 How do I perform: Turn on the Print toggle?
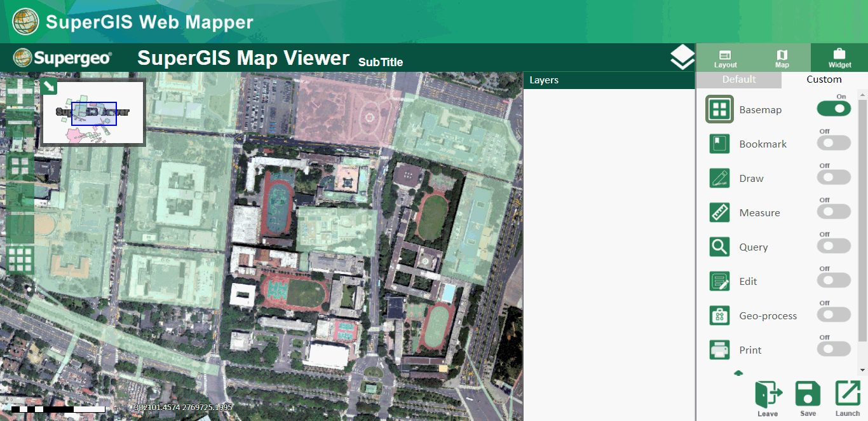pos(834,349)
